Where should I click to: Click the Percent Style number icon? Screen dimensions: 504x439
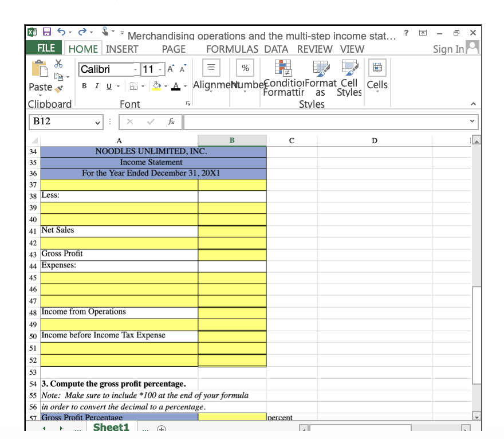point(245,67)
